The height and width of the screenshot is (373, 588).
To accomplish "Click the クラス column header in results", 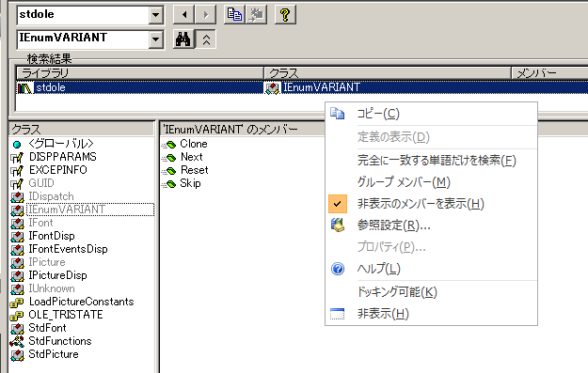I will tap(388, 73).
